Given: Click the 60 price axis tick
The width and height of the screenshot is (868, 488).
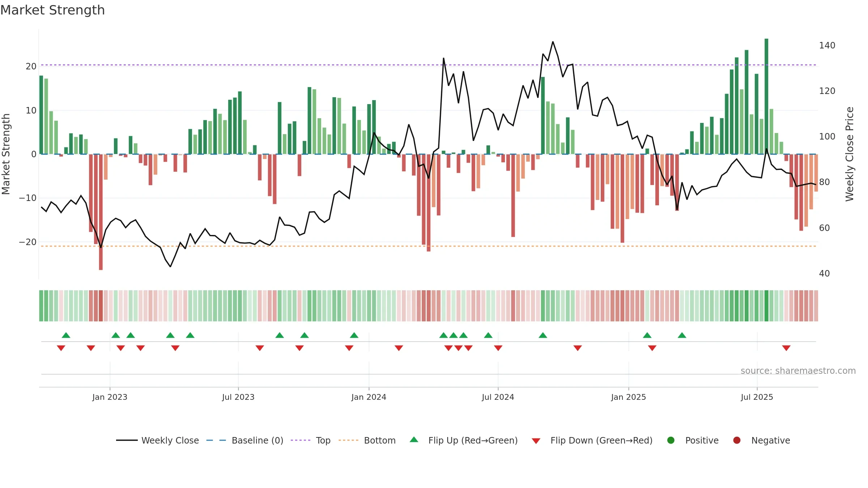Looking at the screenshot, I should (x=825, y=228).
